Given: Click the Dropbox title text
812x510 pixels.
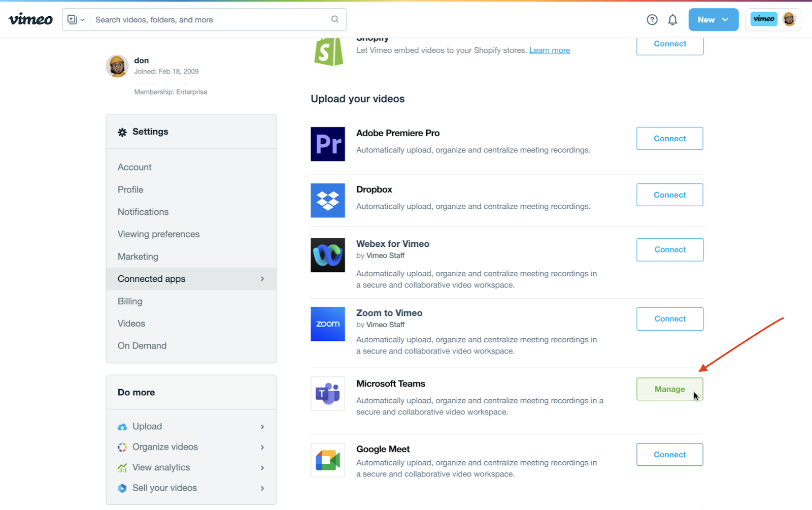Looking at the screenshot, I should (374, 189).
